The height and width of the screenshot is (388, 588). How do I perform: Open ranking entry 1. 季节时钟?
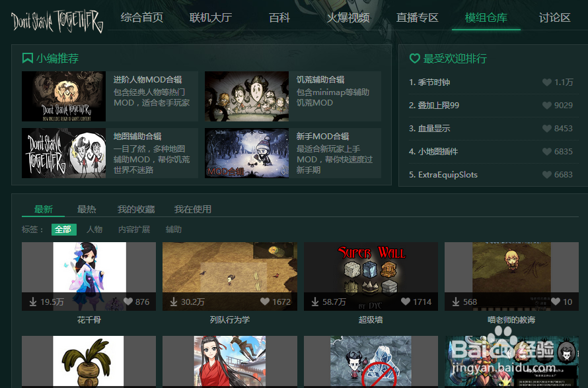429,82
